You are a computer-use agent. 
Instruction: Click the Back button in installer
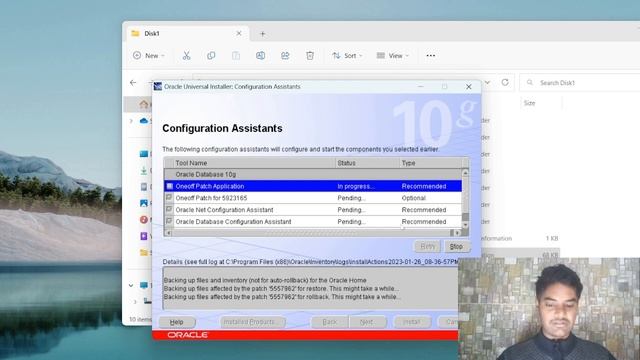pyautogui.click(x=329, y=322)
